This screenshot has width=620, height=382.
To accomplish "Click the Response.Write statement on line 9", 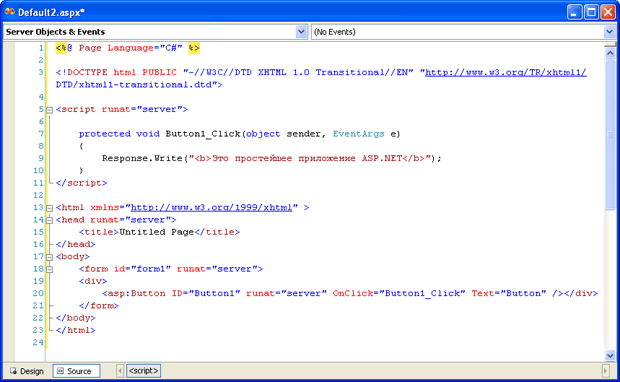I will (271, 158).
